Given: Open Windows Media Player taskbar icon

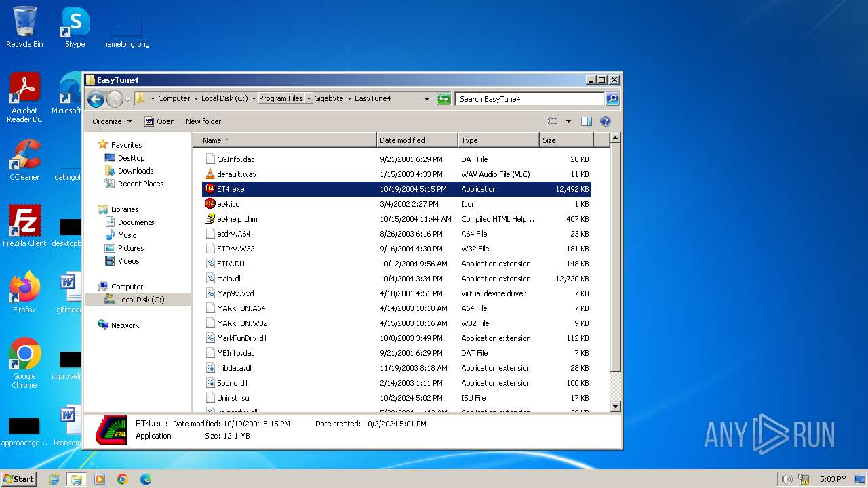Looking at the screenshot, I should pos(100,479).
